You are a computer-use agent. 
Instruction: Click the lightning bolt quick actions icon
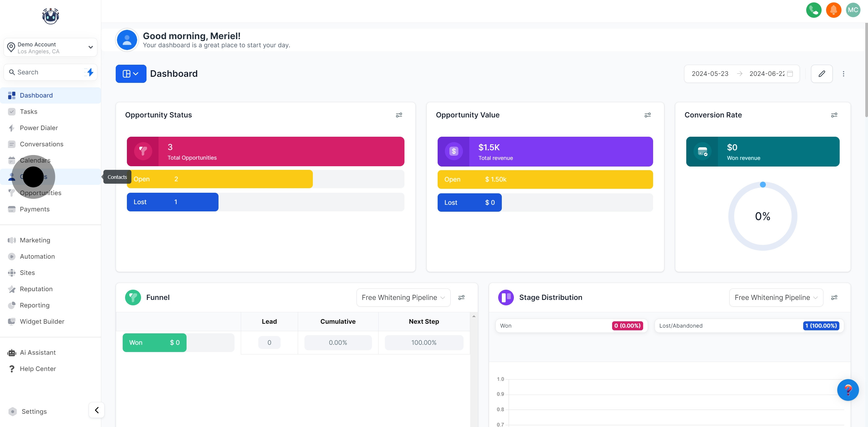coord(90,72)
